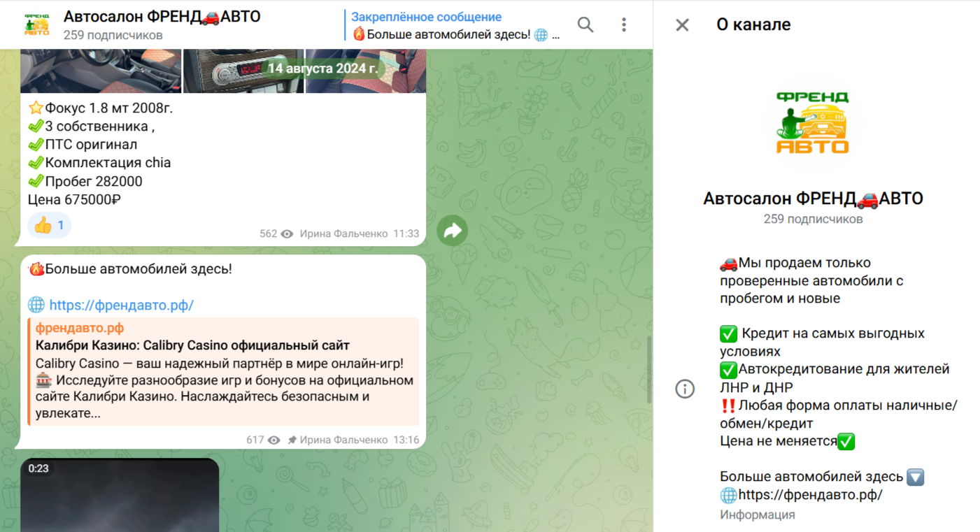Click the Calibry Casino preview description text
The width and height of the screenshot is (980, 532).
(x=225, y=389)
